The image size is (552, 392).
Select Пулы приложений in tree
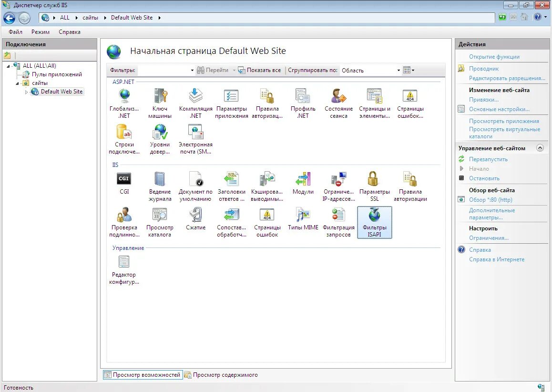(x=57, y=74)
